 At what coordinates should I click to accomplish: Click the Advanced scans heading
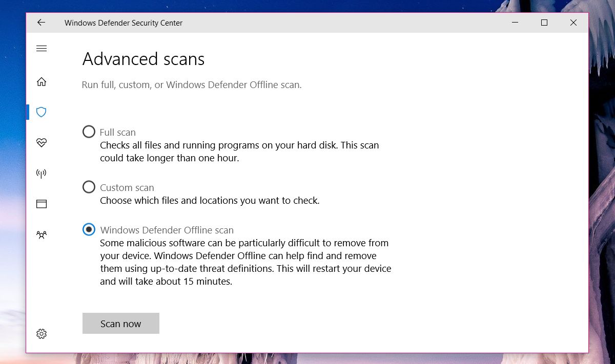coord(143,59)
